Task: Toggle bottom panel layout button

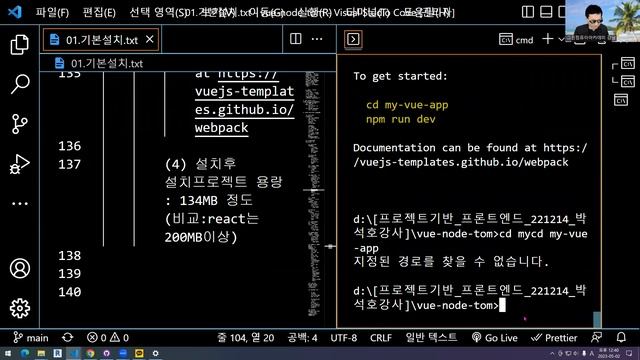Action: (546, 12)
